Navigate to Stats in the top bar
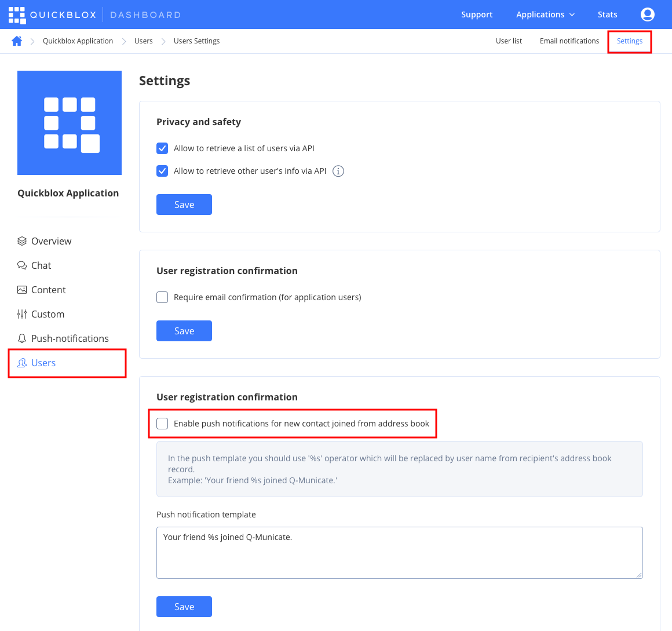The image size is (672, 631). coord(607,14)
